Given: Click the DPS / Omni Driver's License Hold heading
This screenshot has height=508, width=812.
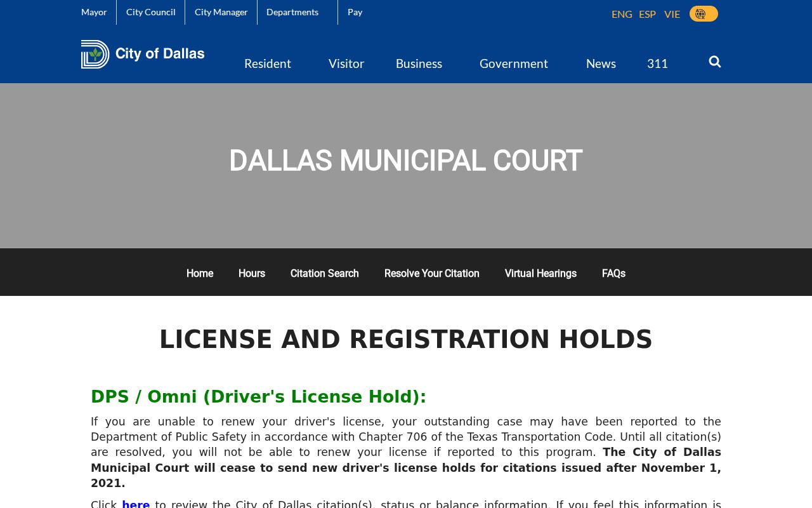Looking at the screenshot, I should pos(259,397).
